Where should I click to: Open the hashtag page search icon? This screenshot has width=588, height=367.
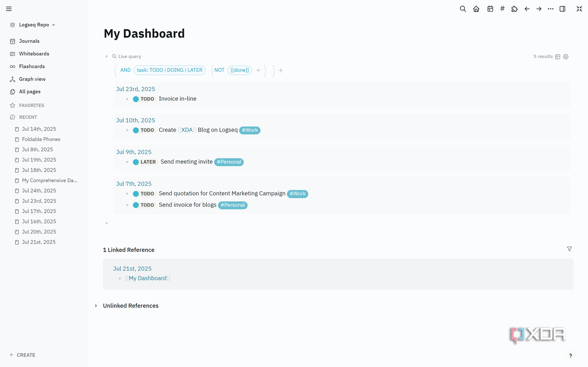point(502,9)
